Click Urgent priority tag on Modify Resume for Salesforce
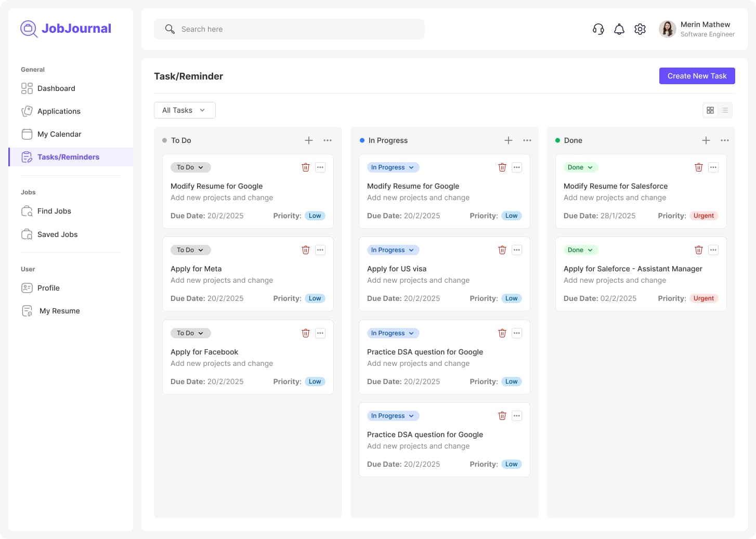The height and width of the screenshot is (539, 756). 703,216
